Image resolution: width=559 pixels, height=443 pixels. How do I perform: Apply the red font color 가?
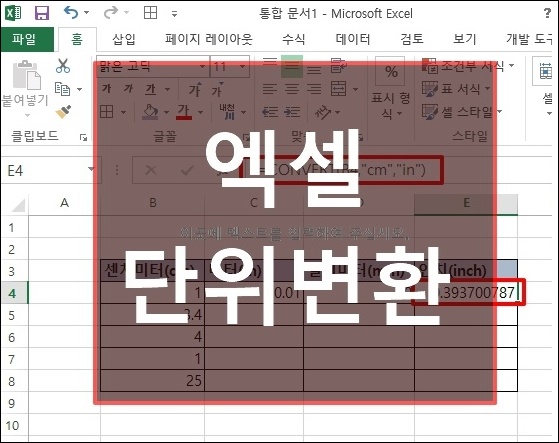(x=184, y=112)
